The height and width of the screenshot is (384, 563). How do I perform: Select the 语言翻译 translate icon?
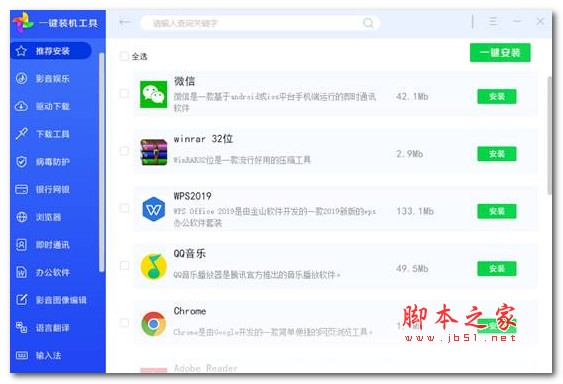(22, 327)
